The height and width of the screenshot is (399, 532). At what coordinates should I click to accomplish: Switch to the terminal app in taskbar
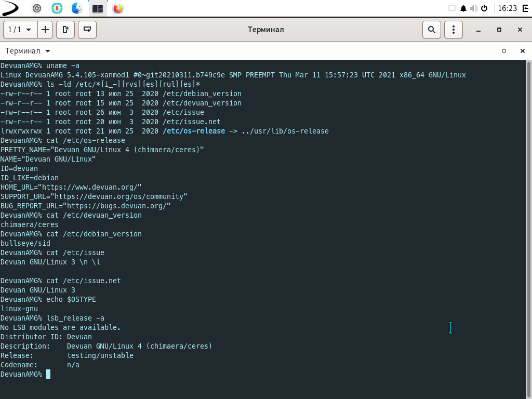98,8
